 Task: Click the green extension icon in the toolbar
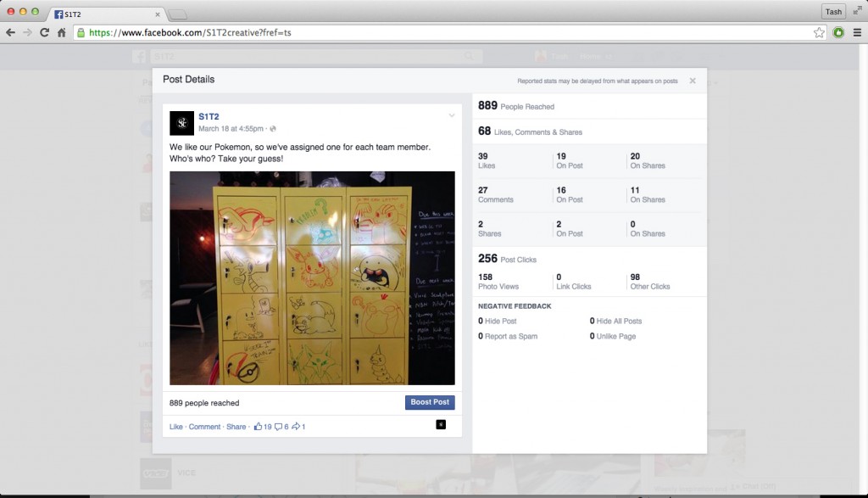coord(838,33)
